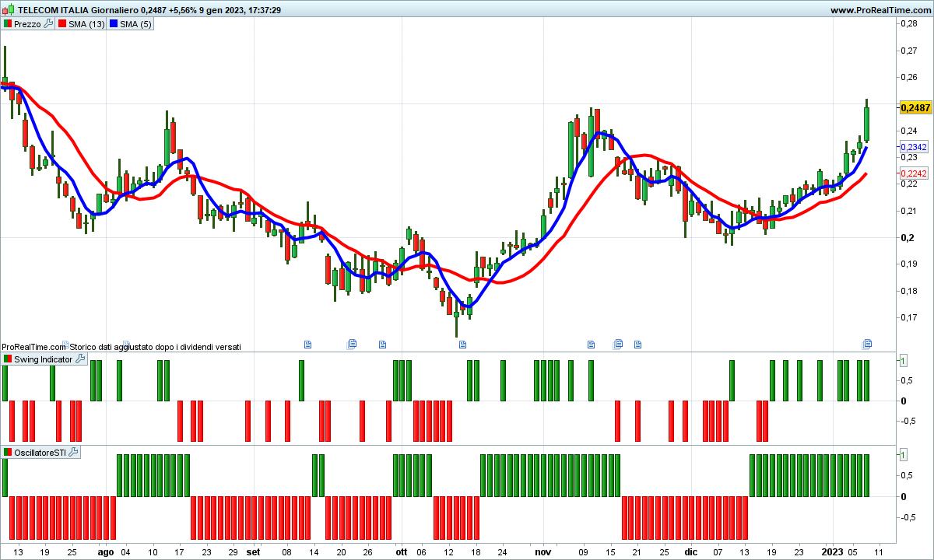This screenshot has width=934, height=560.
Task: Open the www.ProRealTime.com link
Action: click(x=880, y=10)
